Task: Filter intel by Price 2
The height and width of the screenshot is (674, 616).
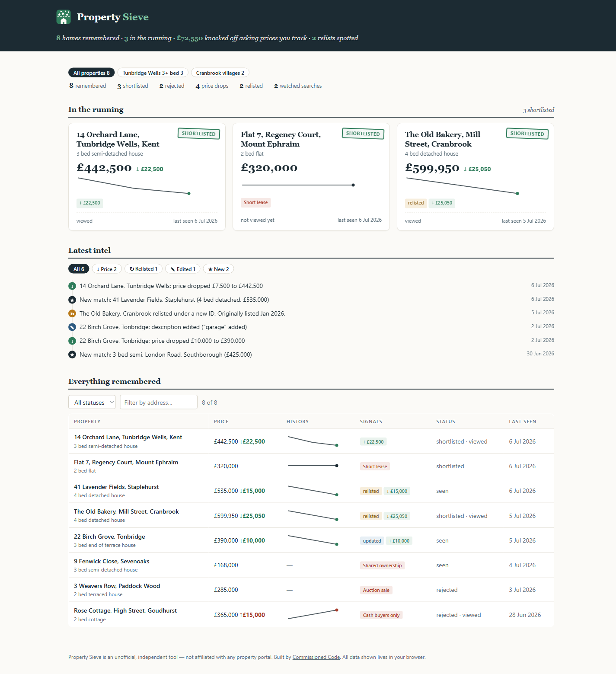Action: click(x=107, y=269)
